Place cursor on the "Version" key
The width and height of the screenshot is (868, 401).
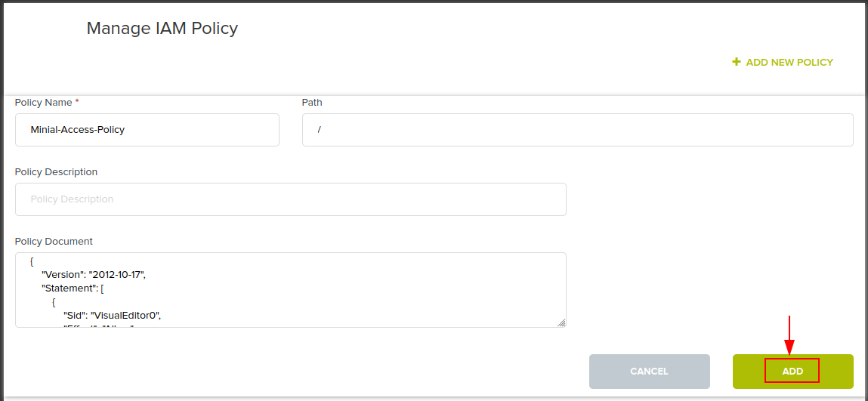click(63, 274)
